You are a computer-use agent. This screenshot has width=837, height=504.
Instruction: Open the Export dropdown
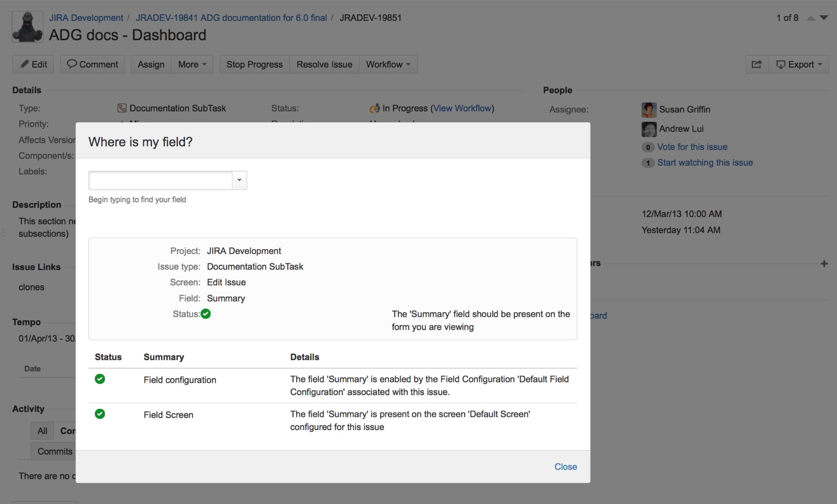click(x=799, y=64)
